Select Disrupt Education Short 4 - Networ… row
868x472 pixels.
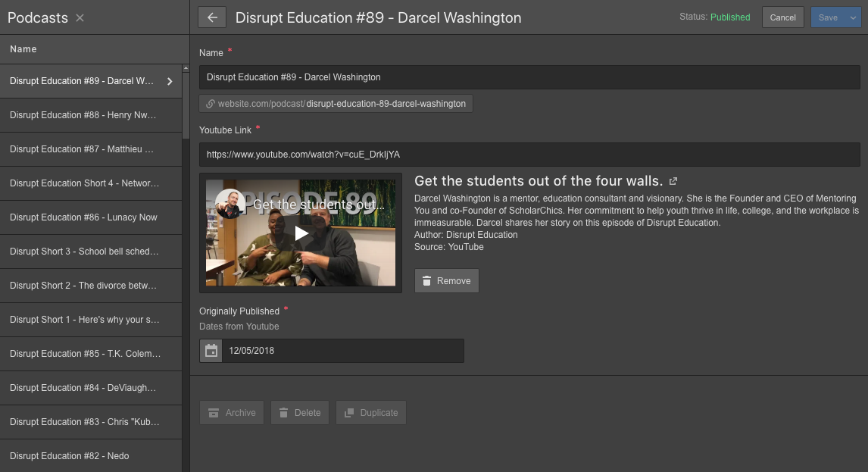[91, 183]
